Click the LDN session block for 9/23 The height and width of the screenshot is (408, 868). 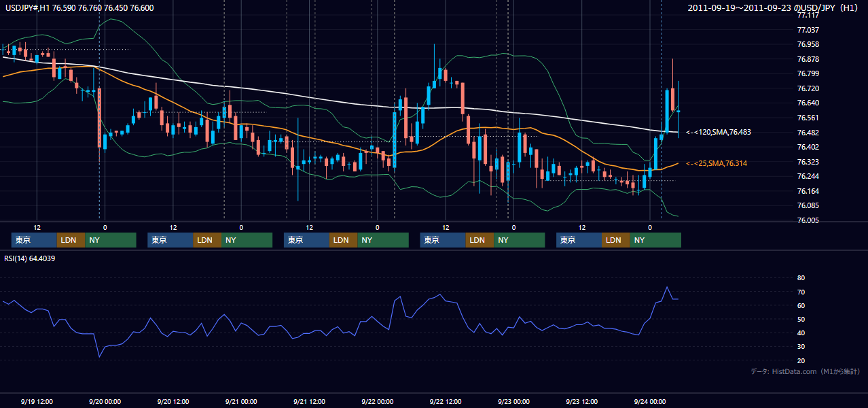coord(615,240)
